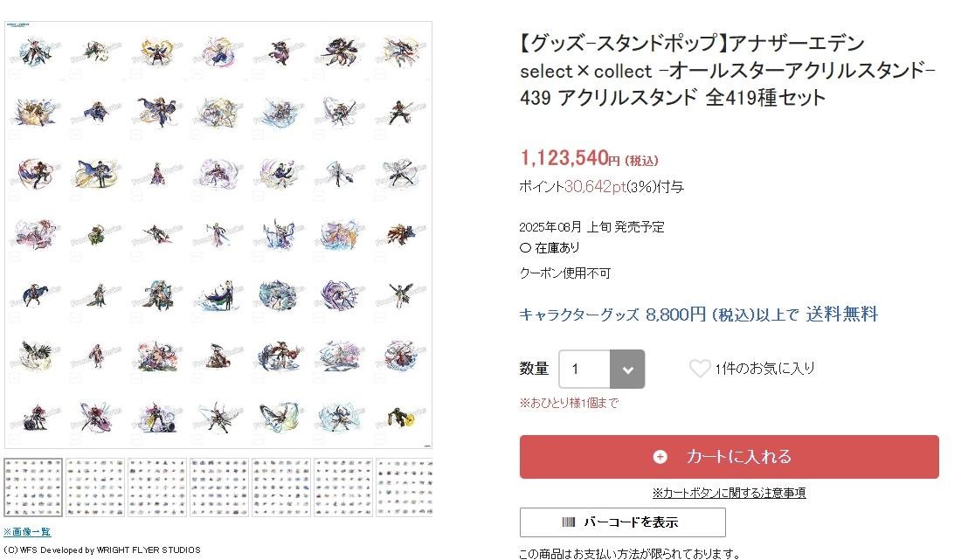This screenshot has width=975, height=560.
Task: Click the barcode icon
Action: 569,522
